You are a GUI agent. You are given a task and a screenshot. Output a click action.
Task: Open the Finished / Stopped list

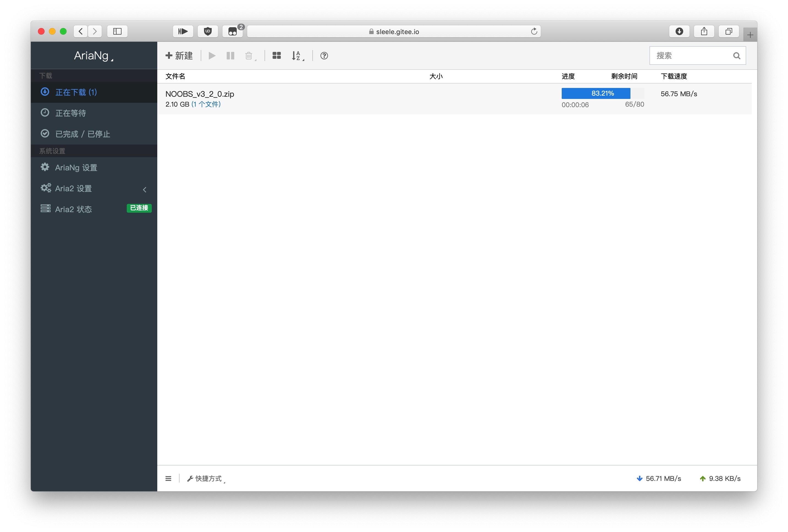click(x=82, y=134)
